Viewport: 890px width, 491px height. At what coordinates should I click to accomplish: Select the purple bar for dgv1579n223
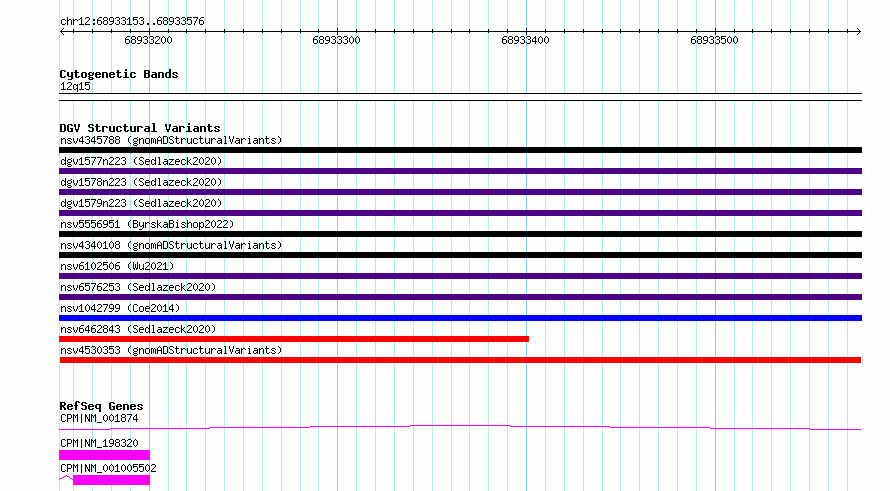(x=460, y=213)
